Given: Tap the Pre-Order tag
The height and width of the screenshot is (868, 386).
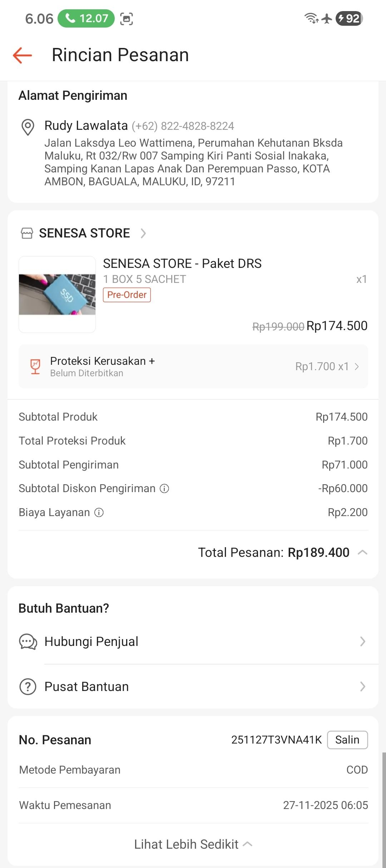Looking at the screenshot, I should tap(127, 295).
